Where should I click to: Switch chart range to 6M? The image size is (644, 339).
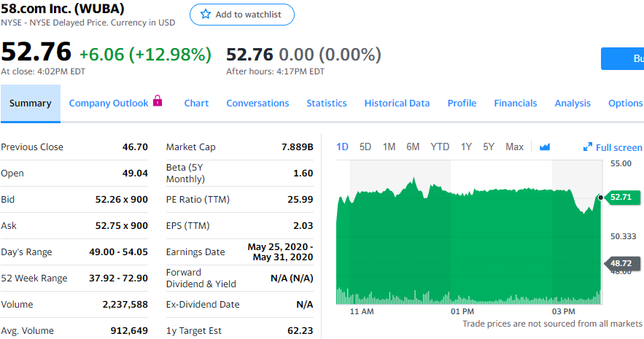coord(413,147)
